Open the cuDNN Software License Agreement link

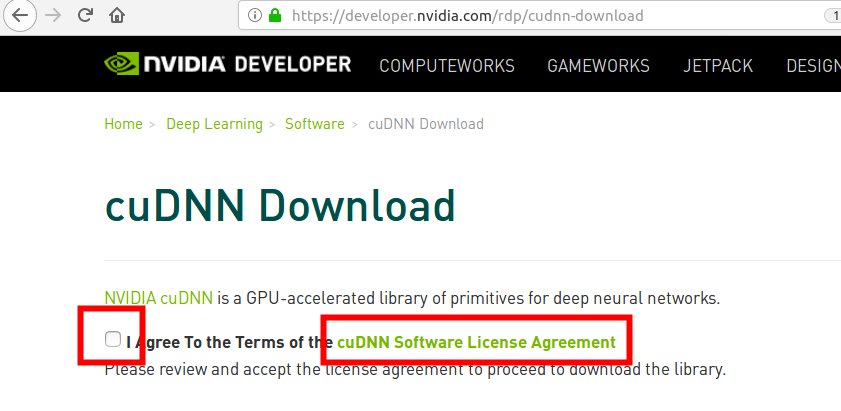tap(476, 342)
